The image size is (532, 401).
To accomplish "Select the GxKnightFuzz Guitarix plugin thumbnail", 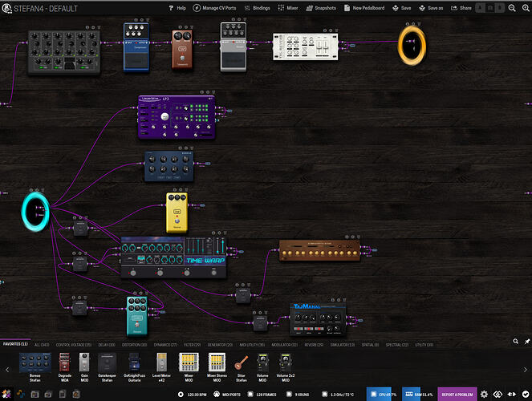I will click(134, 367).
